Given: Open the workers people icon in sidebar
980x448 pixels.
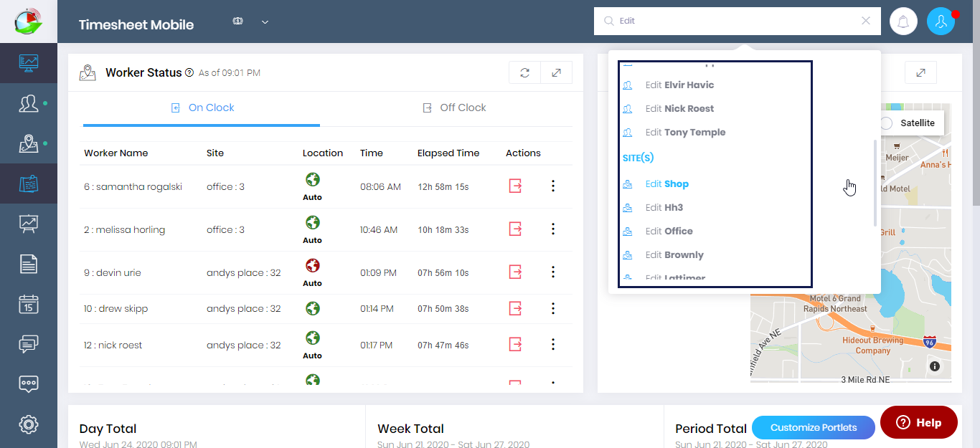Looking at the screenshot, I should tap(29, 103).
